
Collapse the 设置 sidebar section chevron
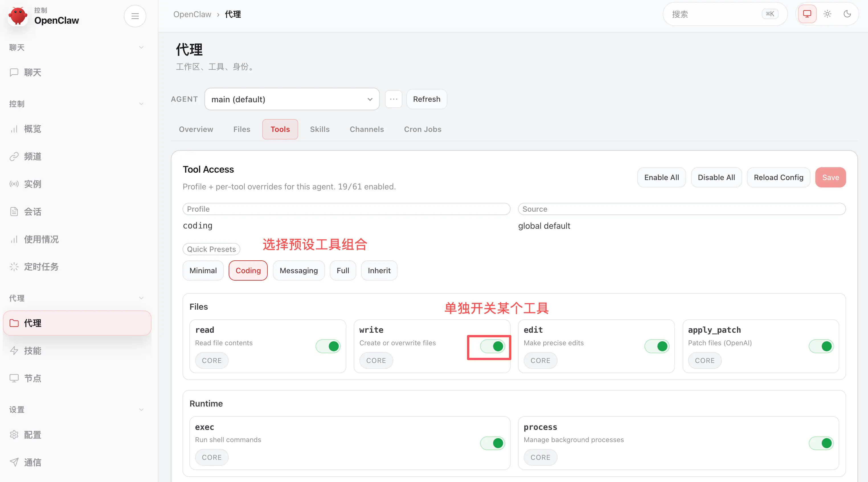click(141, 410)
